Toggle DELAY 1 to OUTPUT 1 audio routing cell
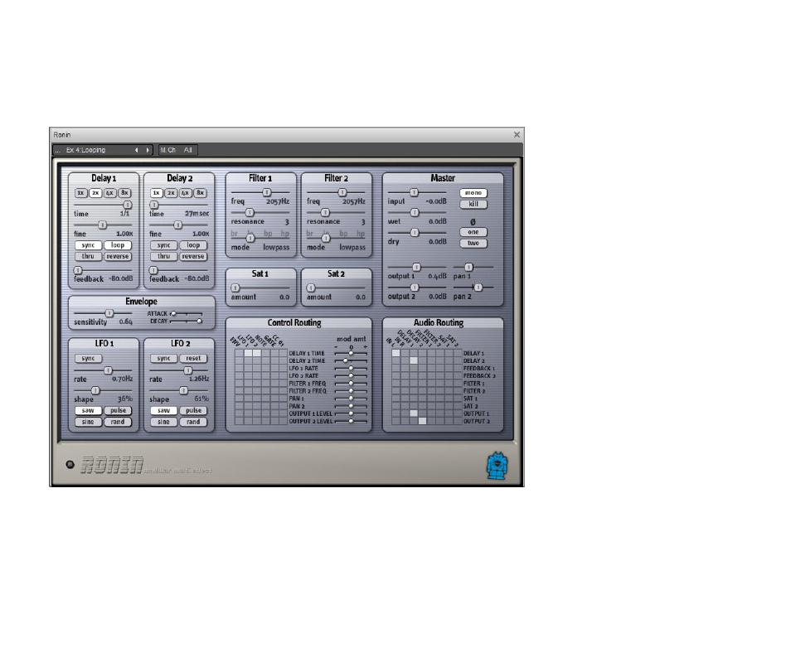The image size is (791, 672). coord(414,413)
